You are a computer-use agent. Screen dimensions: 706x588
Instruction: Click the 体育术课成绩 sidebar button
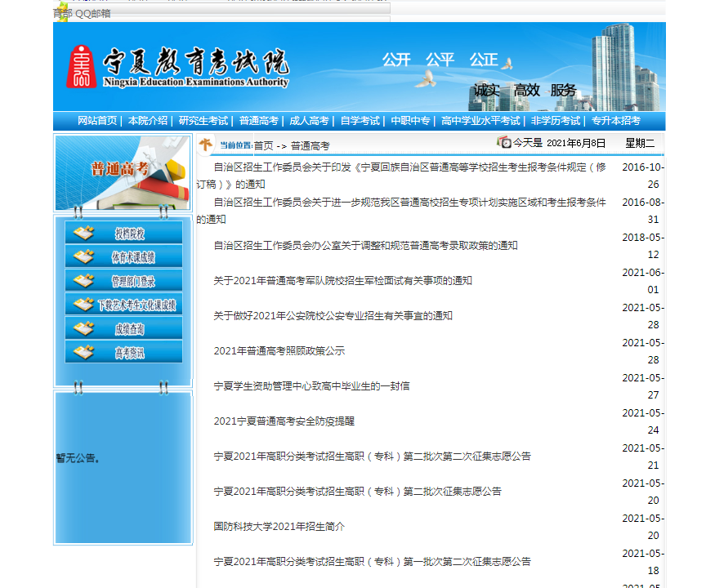pos(124,256)
